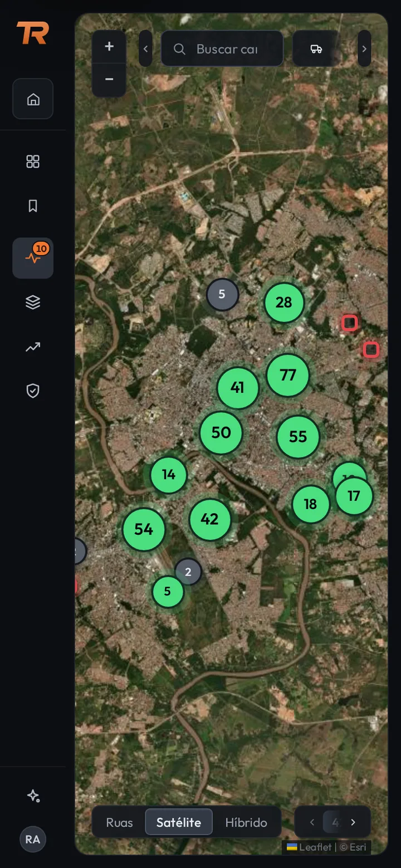Click the TR logo in sidebar
The width and height of the screenshot is (401, 868).
33,33
